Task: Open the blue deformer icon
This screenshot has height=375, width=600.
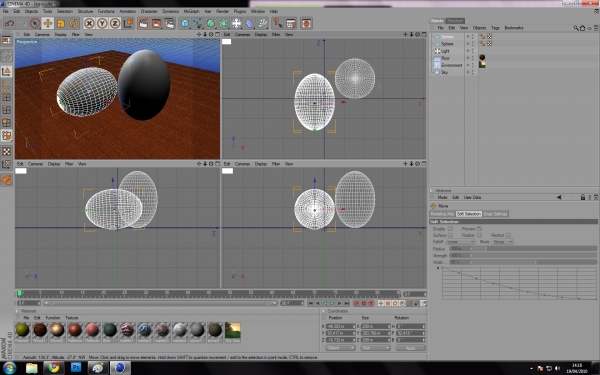Action: click(x=249, y=23)
